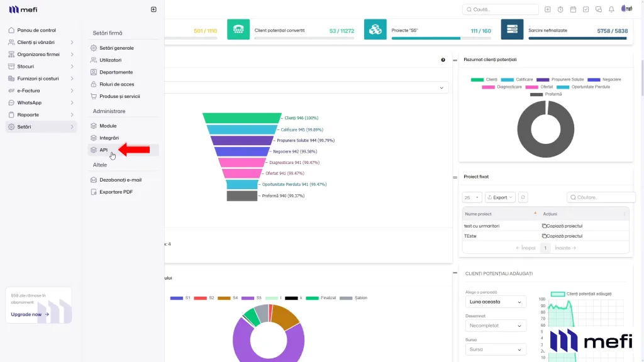Screen dimensions: 644x362
Task: Open the tasks checkmark icon
Action: click(586, 9)
